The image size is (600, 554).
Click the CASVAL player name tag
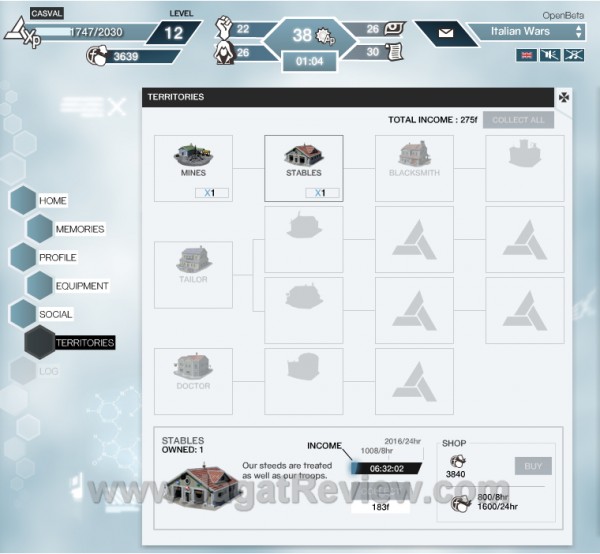(x=46, y=13)
